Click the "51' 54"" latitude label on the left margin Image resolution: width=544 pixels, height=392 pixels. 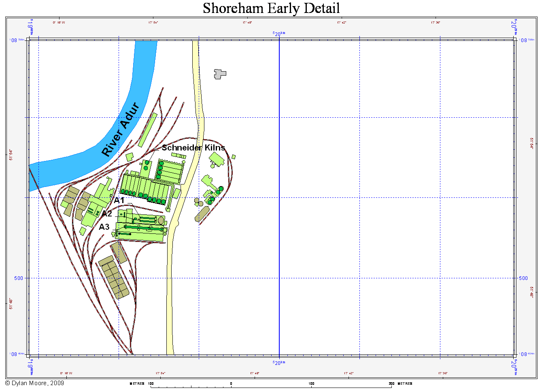(11, 155)
